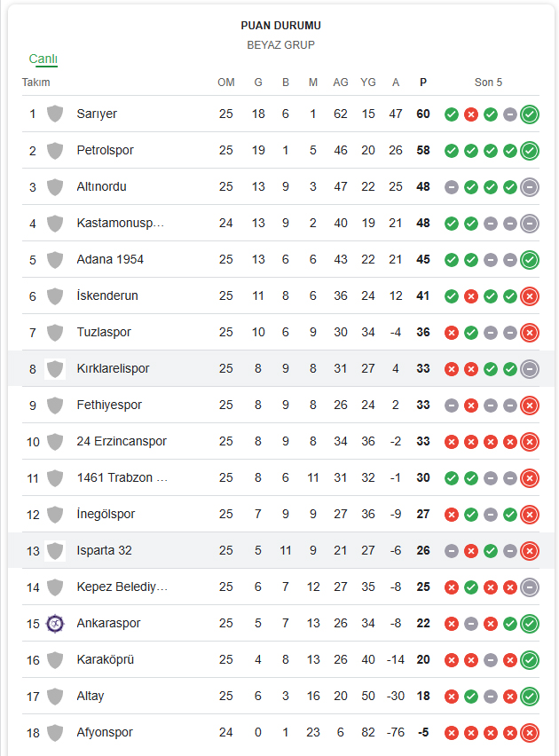Open the Sarıyer team link
The image size is (559, 756).
97,114
